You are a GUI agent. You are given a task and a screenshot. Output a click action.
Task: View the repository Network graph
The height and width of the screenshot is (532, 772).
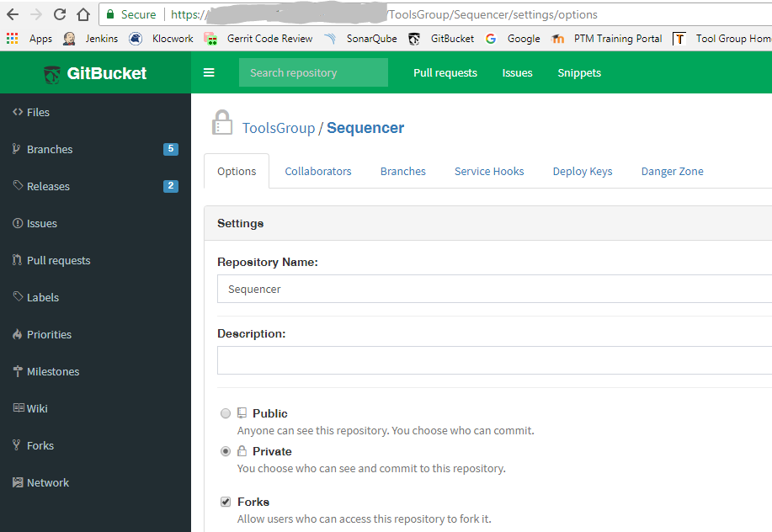pos(48,482)
